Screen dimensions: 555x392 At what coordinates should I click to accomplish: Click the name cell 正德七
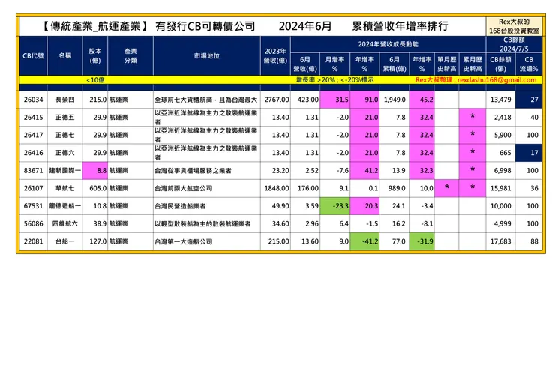click(64, 135)
